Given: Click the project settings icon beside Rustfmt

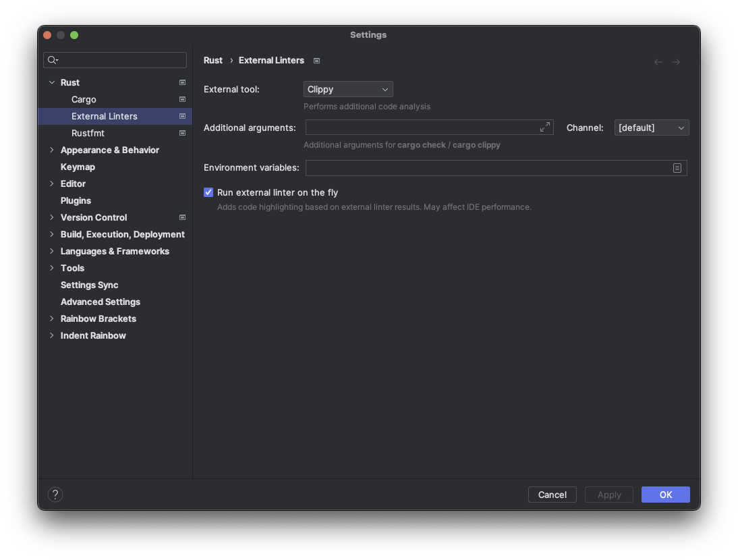Looking at the screenshot, I should point(182,133).
